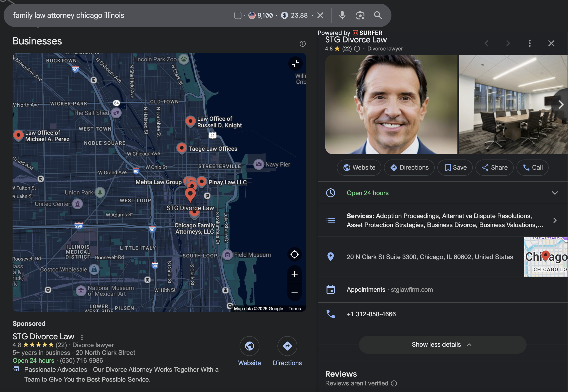The height and width of the screenshot is (392, 568).
Task: Click the magnifying glass search icon
Action: coord(378,15)
